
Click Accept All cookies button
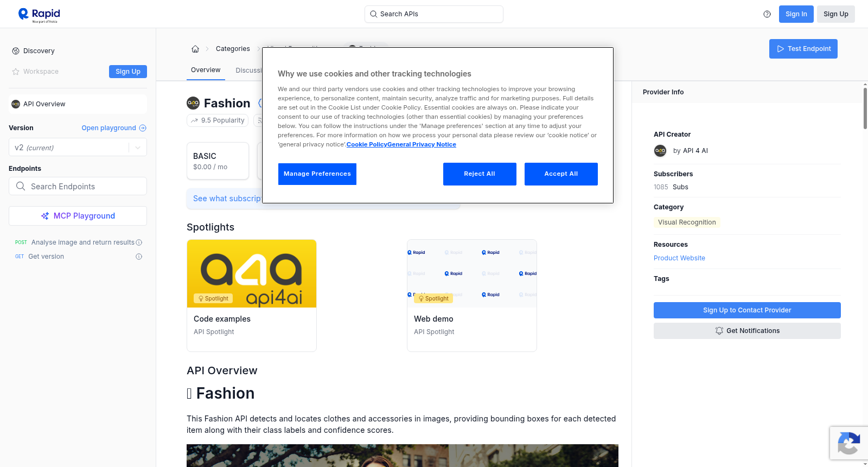click(561, 174)
